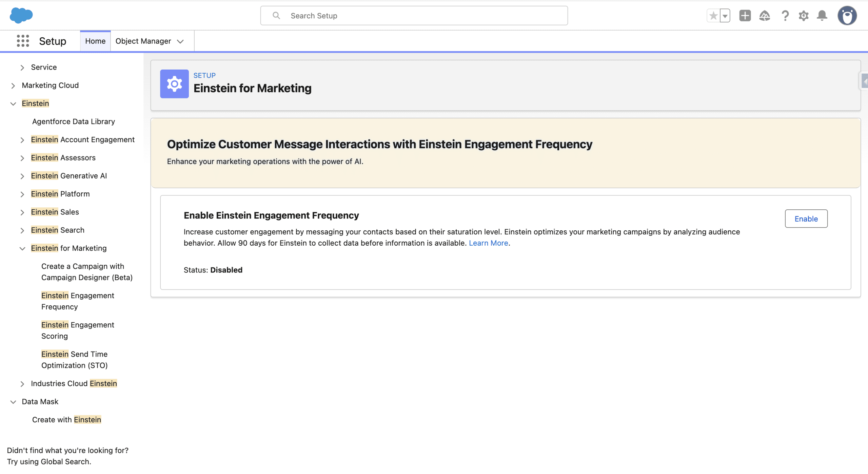The image size is (868, 474).
Task: Open Object Manager tab dropdown chevron
Action: (180, 41)
